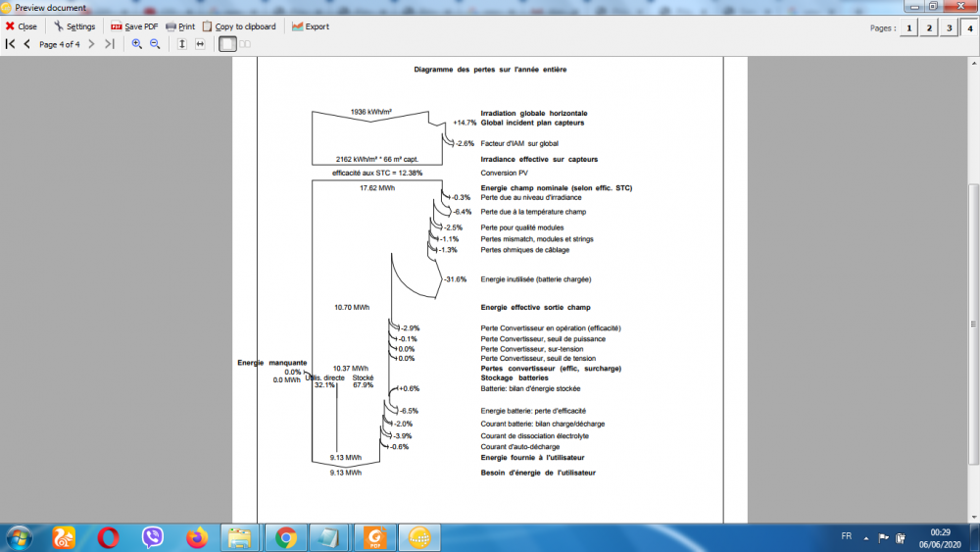Advance to the next page
Image resolution: width=980 pixels, height=552 pixels.
[x=91, y=44]
